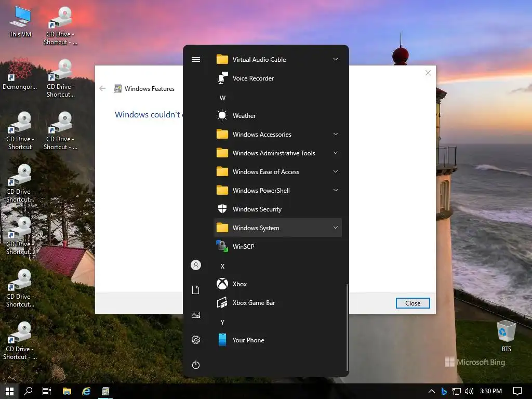Close Windows Features dialog with X
The height and width of the screenshot is (399, 532).
point(428,73)
